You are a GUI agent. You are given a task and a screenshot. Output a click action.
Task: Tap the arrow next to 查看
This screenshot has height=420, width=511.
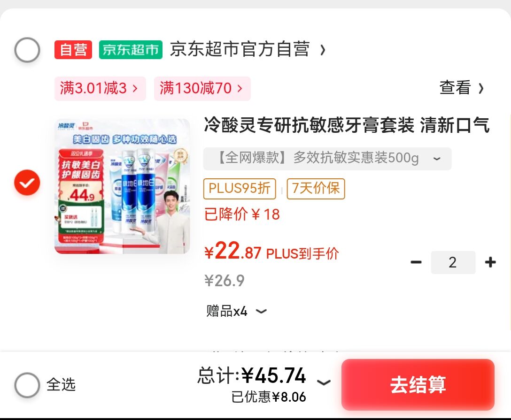click(481, 88)
